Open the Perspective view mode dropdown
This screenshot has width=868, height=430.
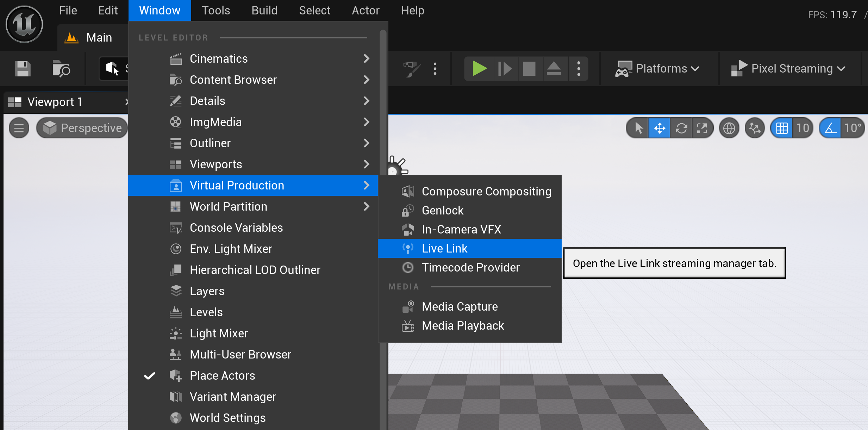pos(82,128)
